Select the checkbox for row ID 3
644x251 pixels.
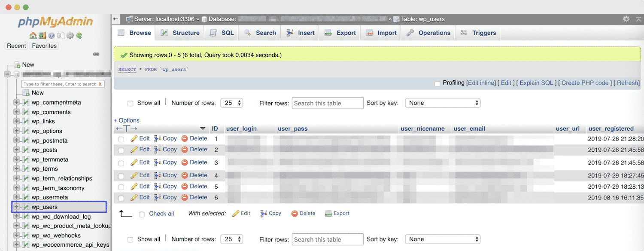121,163
